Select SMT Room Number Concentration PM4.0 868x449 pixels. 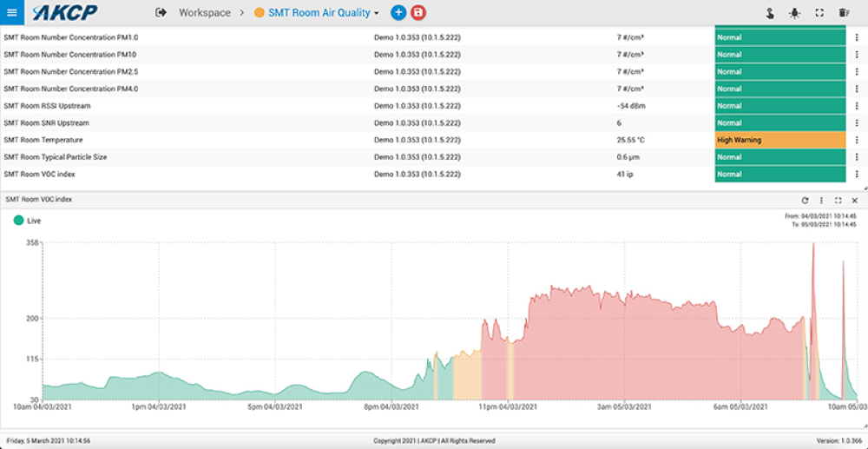coord(71,89)
